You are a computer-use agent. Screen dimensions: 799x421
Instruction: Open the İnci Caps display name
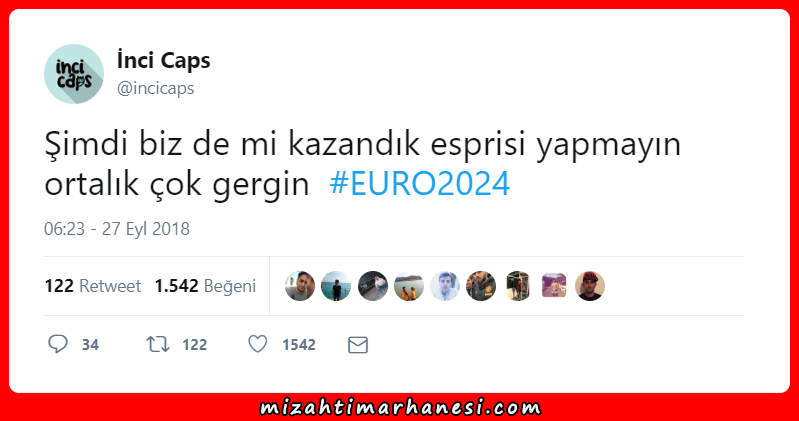(164, 60)
